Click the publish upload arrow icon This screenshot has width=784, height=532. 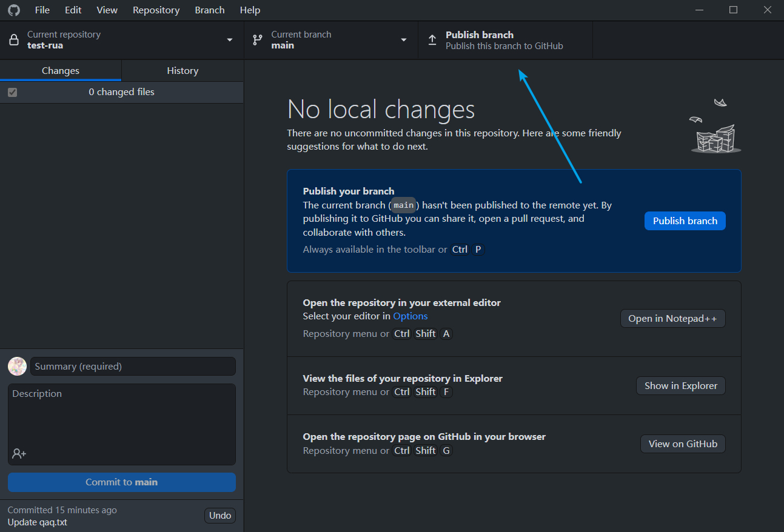click(x=432, y=40)
